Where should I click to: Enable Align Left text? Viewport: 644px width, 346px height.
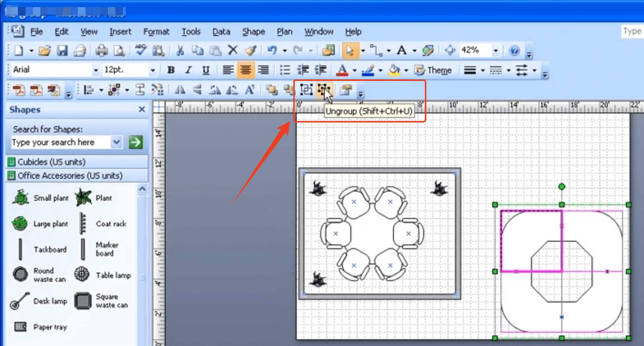228,70
